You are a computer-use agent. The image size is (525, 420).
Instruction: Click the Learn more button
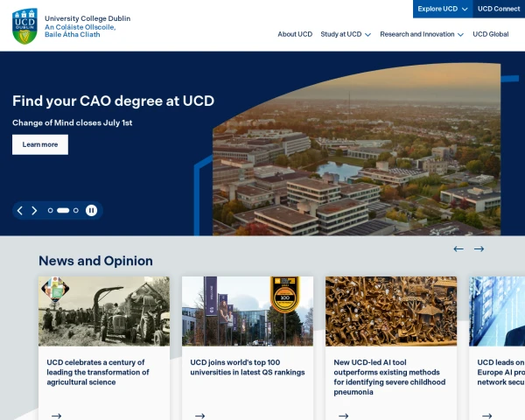click(40, 144)
